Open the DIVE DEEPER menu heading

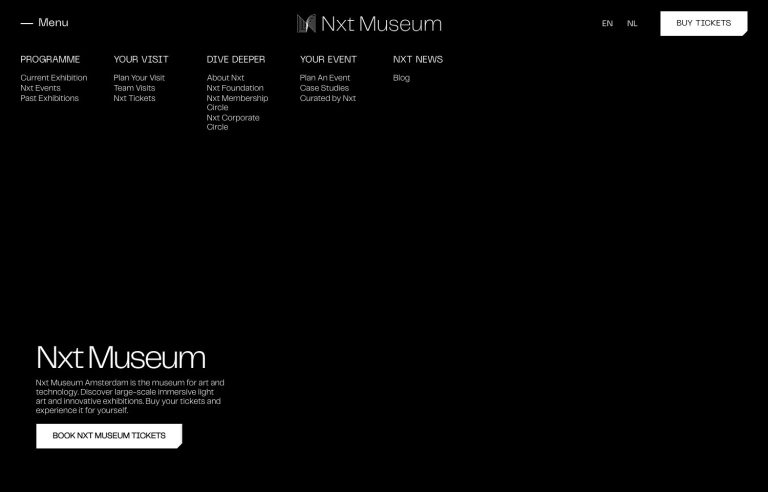point(236,59)
